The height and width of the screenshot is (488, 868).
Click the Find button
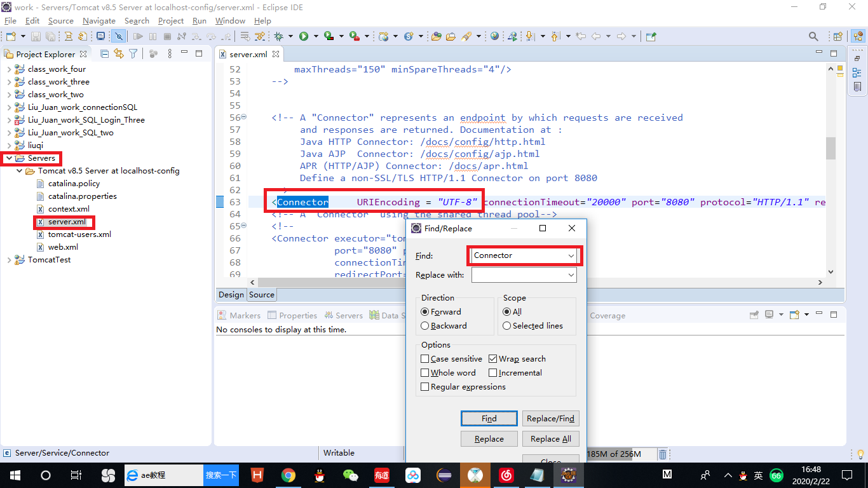tap(489, 419)
